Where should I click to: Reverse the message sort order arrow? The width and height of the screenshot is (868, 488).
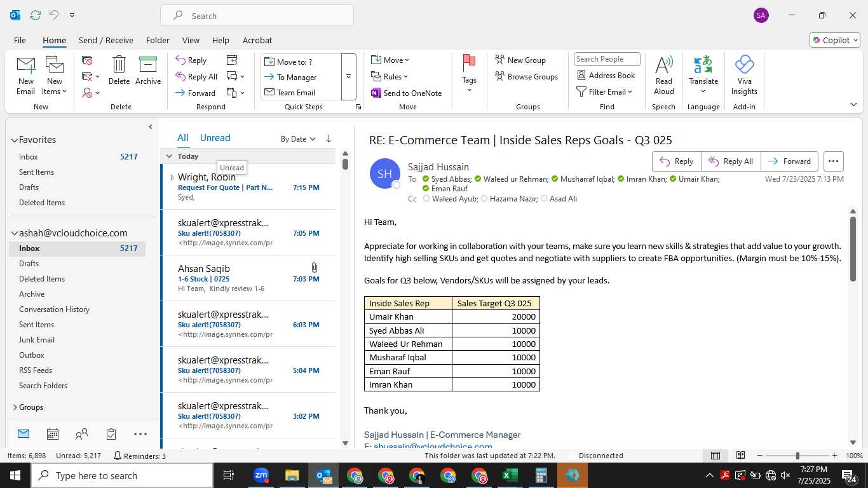tap(329, 139)
